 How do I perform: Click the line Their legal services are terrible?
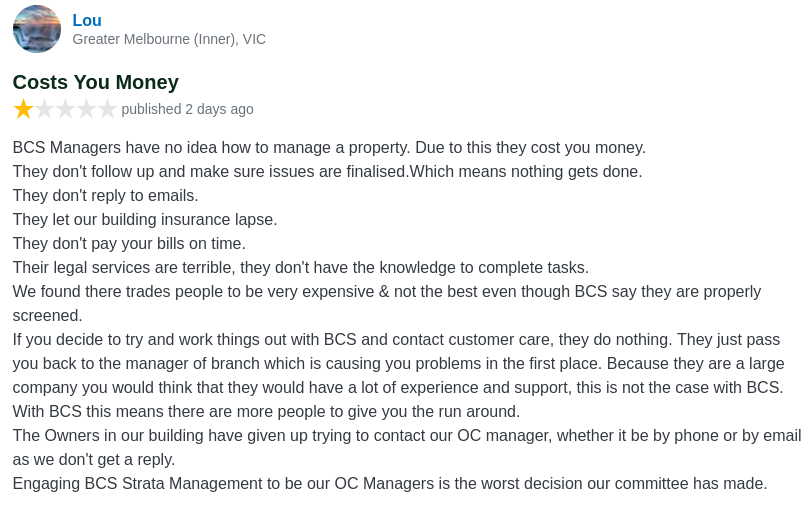tap(301, 267)
